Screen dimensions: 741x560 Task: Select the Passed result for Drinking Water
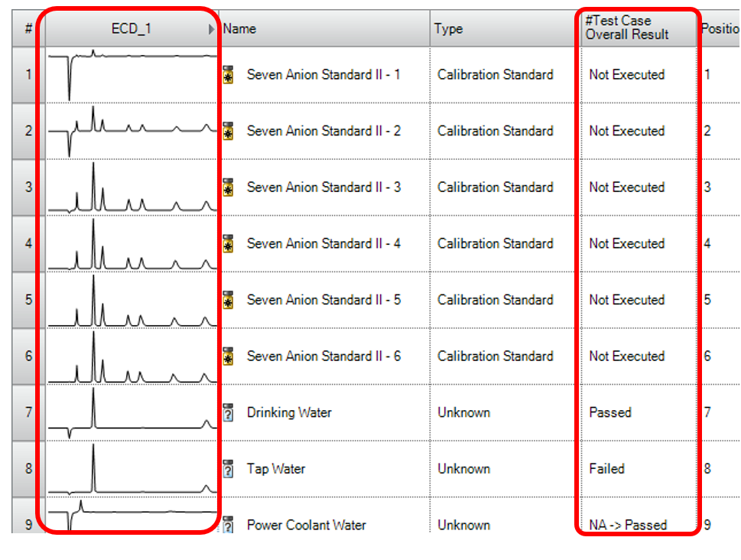(610, 412)
